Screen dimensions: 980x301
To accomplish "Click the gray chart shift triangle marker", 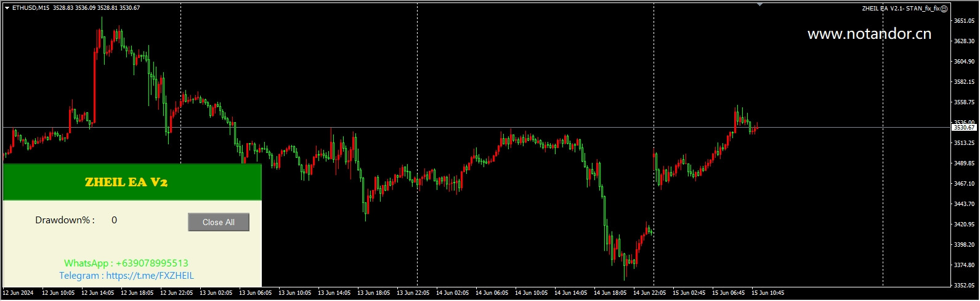I will (x=759, y=4).
